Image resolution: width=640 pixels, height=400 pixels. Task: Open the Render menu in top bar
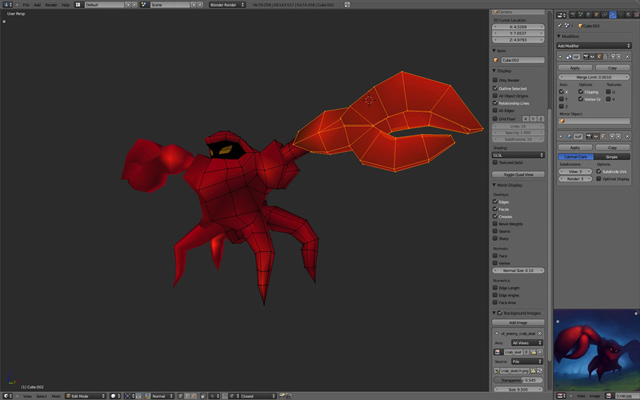(50, 4)
